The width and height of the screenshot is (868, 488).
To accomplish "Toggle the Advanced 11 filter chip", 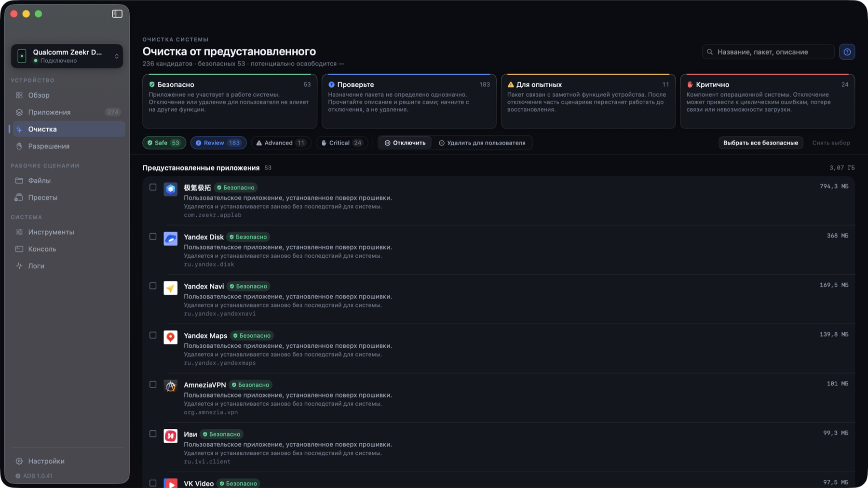I will point(281,143).
